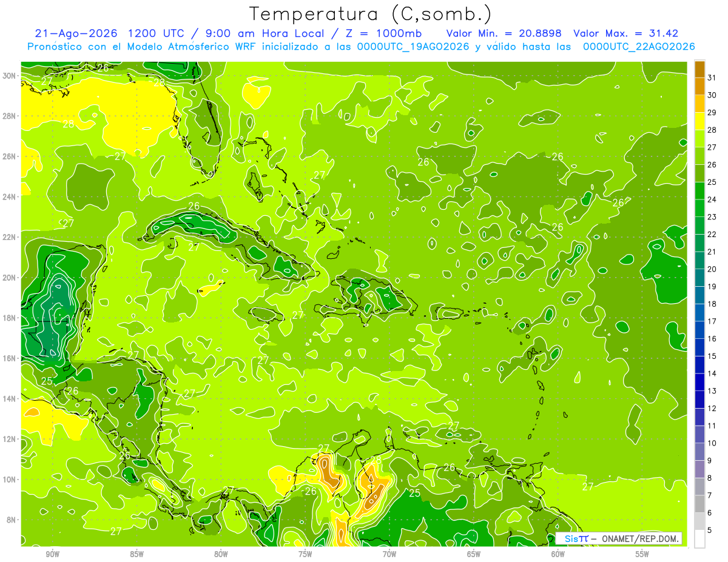Click the 16N latitude axis label
Screen dimensions: 728x562
[x=10, y=358]
